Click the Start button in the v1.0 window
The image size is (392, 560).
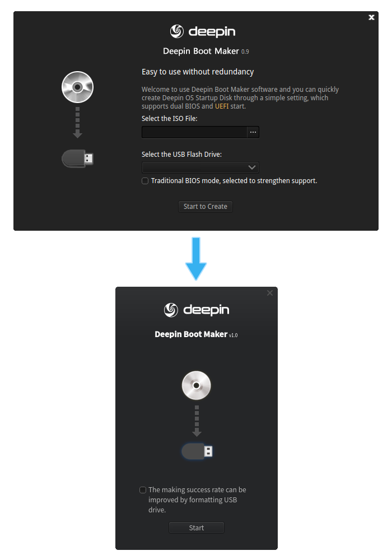[x=197, y=528]
